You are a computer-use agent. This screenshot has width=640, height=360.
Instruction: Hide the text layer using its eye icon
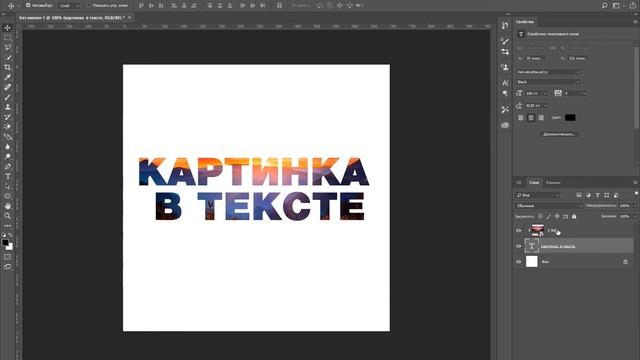(x=519, y=246)
